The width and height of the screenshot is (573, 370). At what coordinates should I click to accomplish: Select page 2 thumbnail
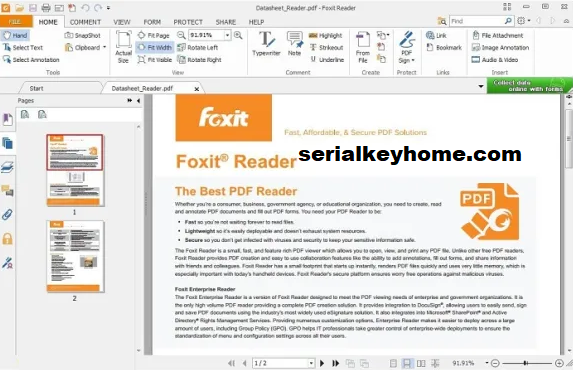click(x=75, y=256)
